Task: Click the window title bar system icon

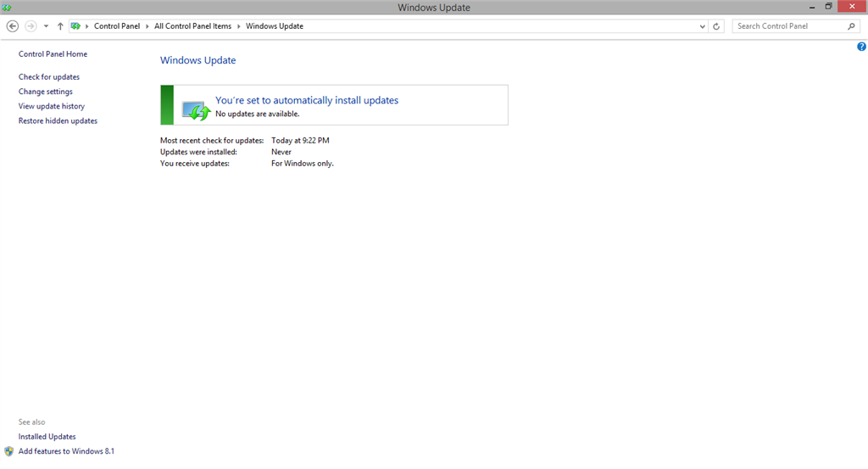Action: [7, 7]
